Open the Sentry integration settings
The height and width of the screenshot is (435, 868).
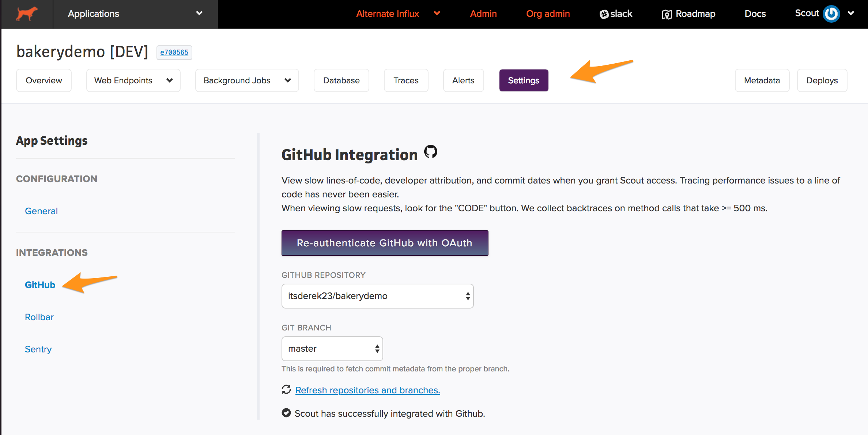coord(38,349)
